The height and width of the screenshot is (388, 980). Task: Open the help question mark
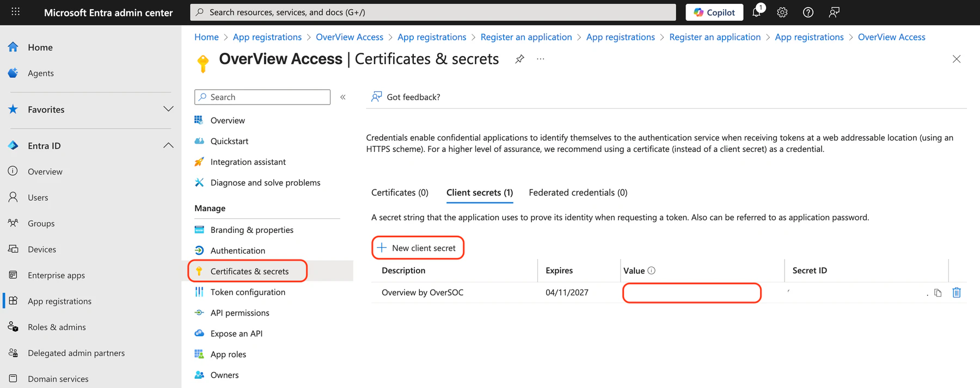(x=808, y=12)
